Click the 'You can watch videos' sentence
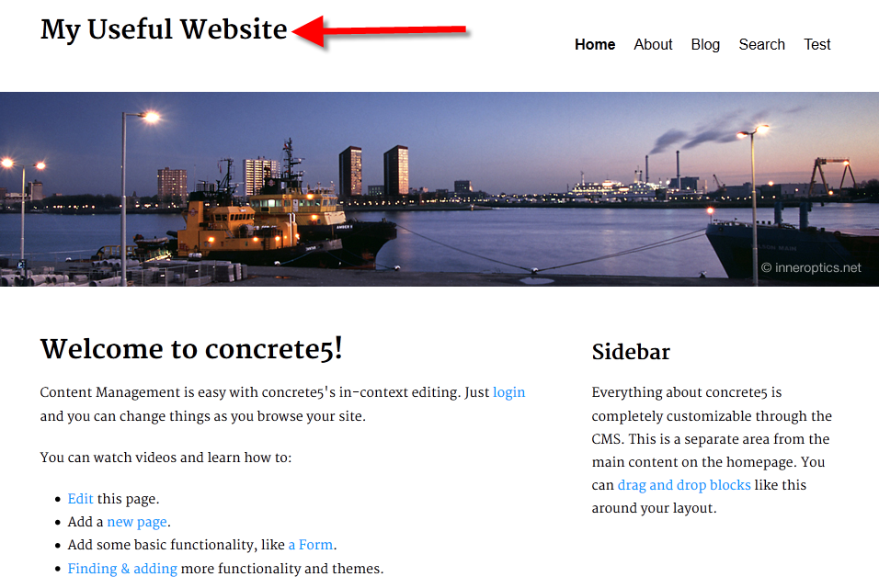This screenshot has width=879, height=588. pyautogui.click(x=166, y=458)
